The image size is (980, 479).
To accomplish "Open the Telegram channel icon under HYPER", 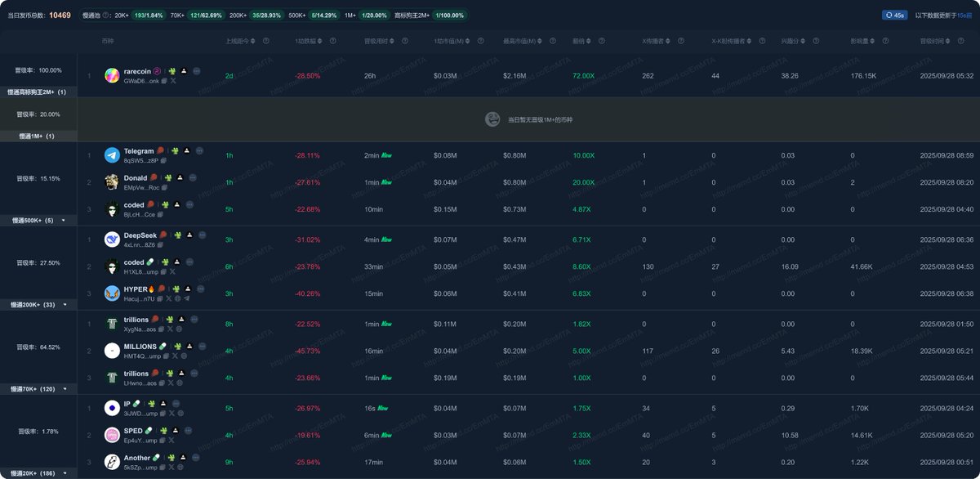I will (x=187, y=298).
